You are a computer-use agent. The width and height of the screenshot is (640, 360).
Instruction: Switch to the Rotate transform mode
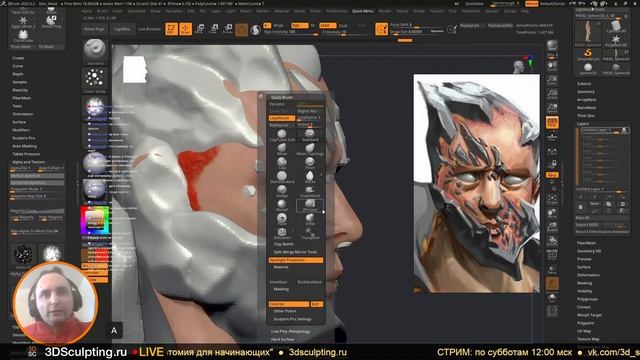[228, 29]
